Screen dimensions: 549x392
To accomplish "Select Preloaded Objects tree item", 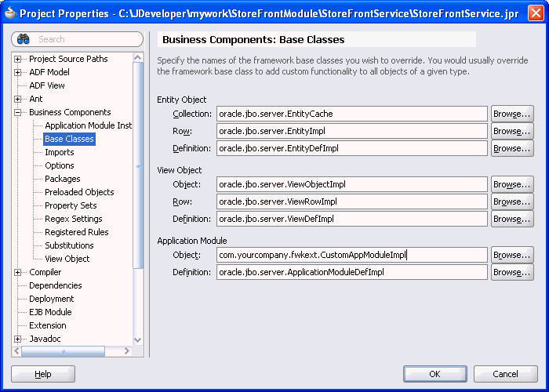I will (x=79, y=192).
